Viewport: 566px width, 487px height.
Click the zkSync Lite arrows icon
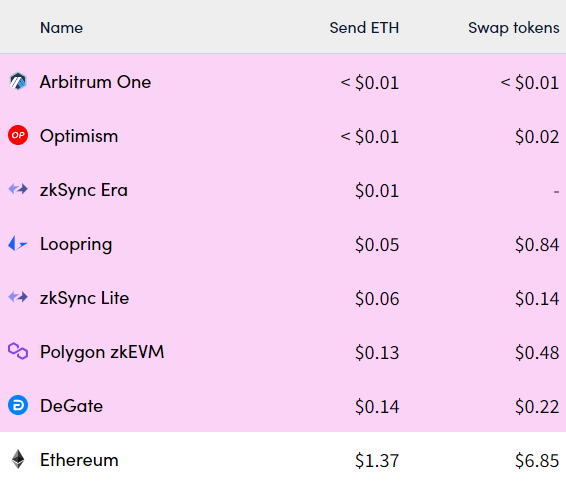point(18,297)
